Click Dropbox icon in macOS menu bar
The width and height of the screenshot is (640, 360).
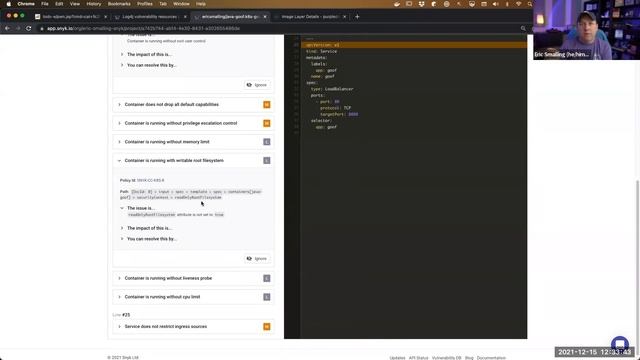point(421,4)
